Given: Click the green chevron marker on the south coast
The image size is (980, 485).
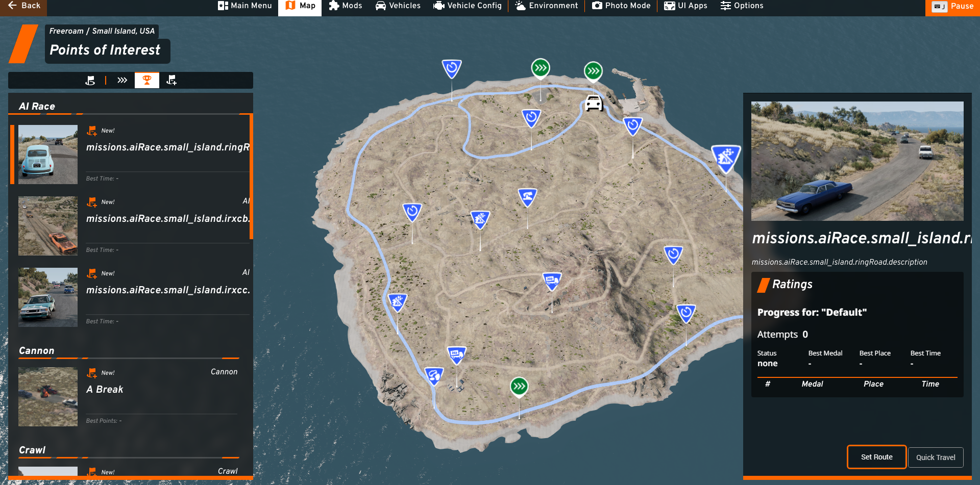Looking at the screenshot, I should pyautogui.click(x=519, y=387).
